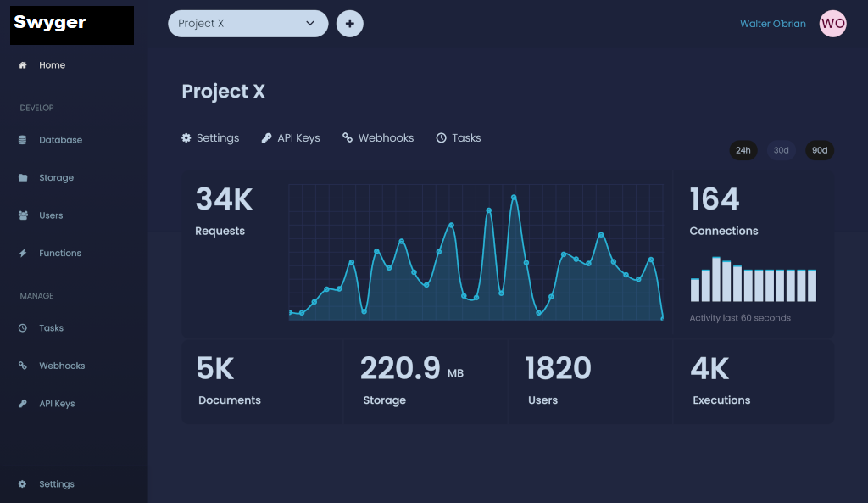Viewport: 868px width, 503px height.
Task: Click the WO profile avatar
Action: pyautogui.click(x=832, y=24)
